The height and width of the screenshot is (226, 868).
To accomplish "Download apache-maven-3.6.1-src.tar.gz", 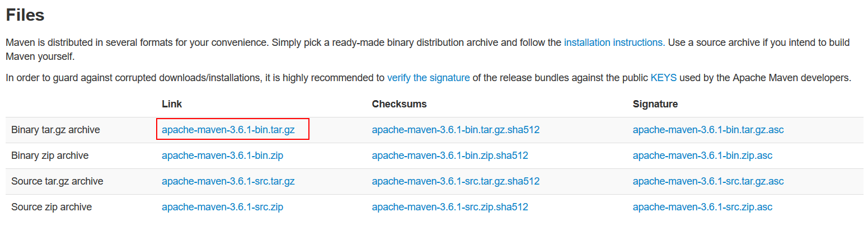I will 228,181.
